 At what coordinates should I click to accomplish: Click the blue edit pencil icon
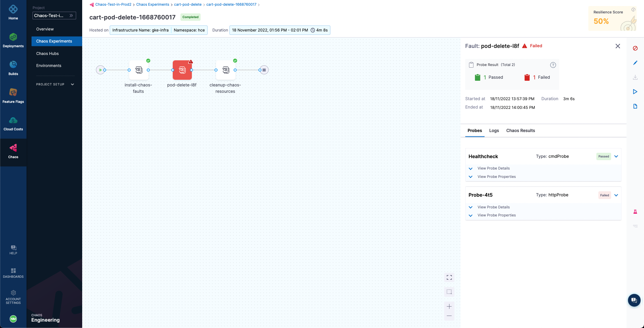635,63
